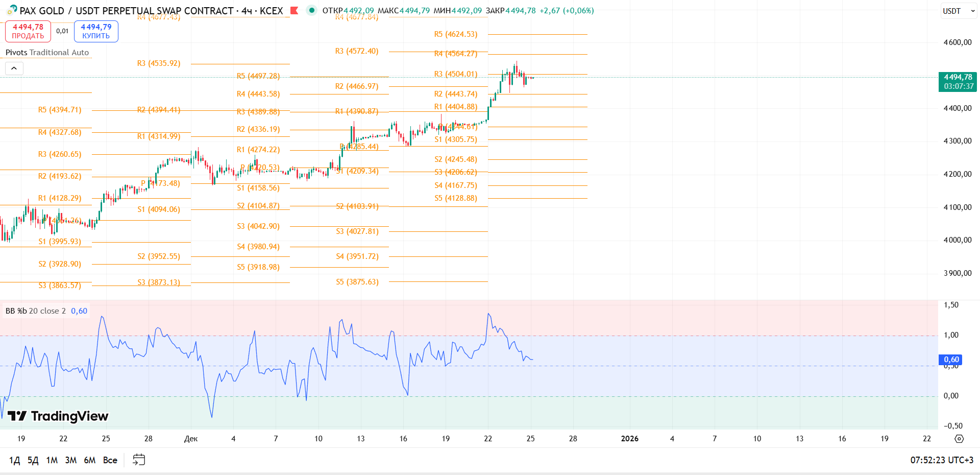Collapse the indicator legend with the chevron
Screen dimensions: 980x475
pyautogui.click(x=14, y=68)
